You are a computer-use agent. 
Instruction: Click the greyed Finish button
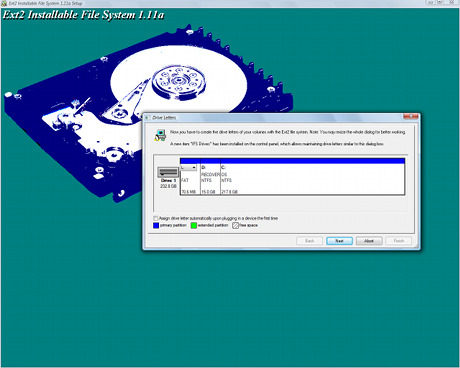click(x=399, y=241)
